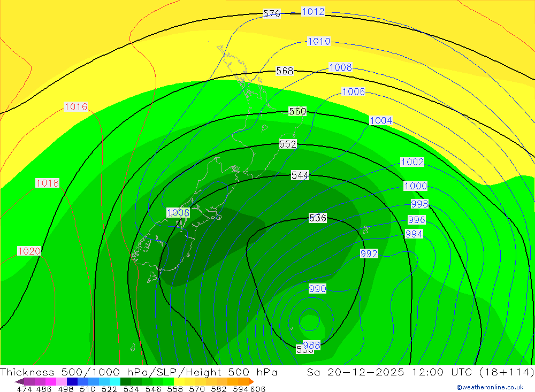Select the 990 isobar label
The width and height of the screenshot is (535, 392).
tap(317, 289)
